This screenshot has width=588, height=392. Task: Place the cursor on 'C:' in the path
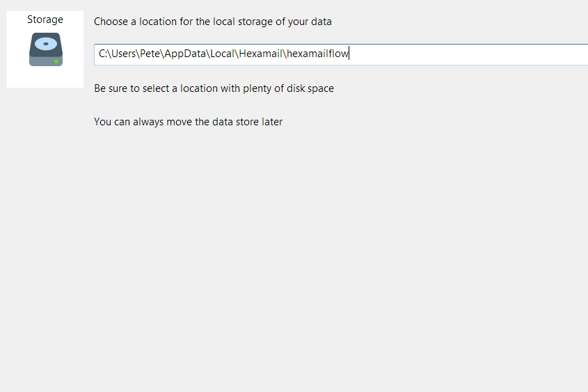pos(102,54)
